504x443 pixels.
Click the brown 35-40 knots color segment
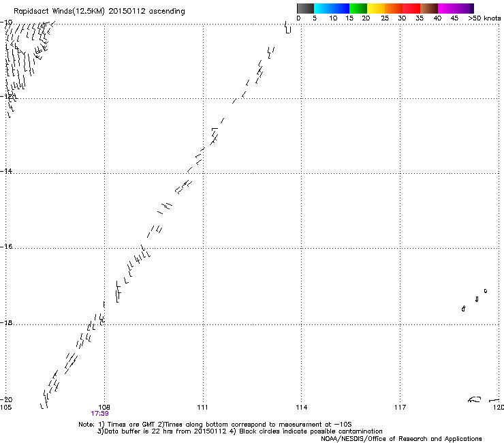point(429,8)
